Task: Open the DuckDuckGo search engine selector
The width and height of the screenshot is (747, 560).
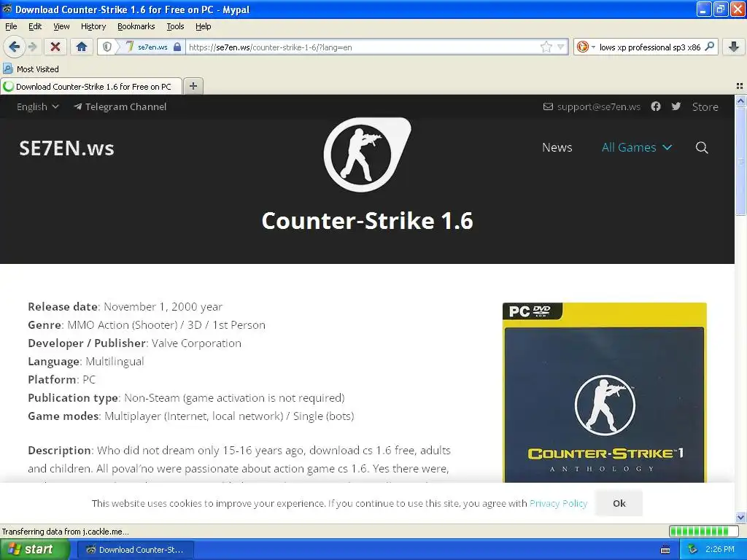Action: tap(586, 47)
